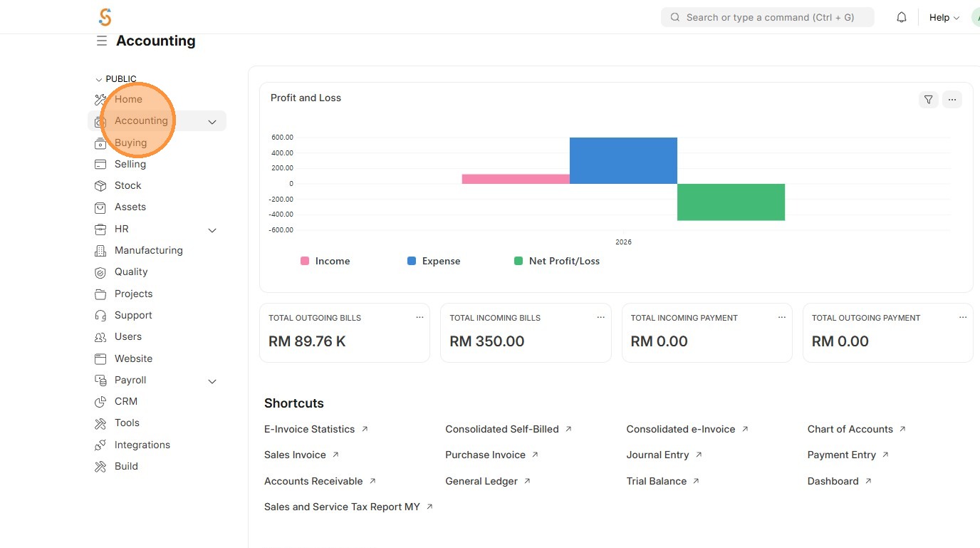Open Build via its sidebar icon
The height and width of the screenshot is (548, 980).
click(100, 467)
